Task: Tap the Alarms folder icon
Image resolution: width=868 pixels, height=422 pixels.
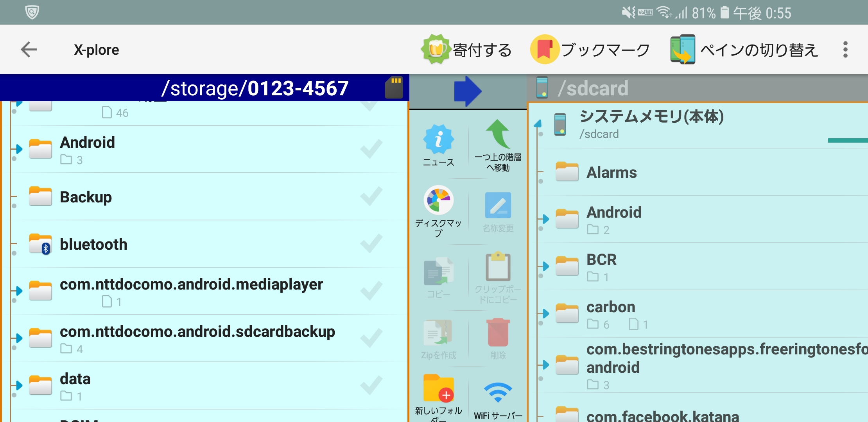Action: pyautogui.click(x=567, y=172)
